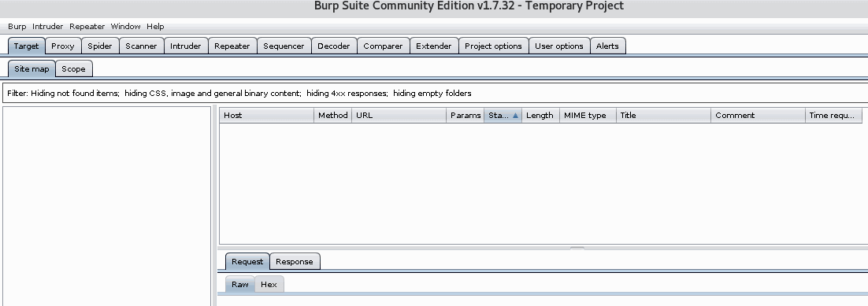This screenshot has width=868, height=306.
Task: Click the Status sort arrow indicator
Action: click(x=515, y=116)
